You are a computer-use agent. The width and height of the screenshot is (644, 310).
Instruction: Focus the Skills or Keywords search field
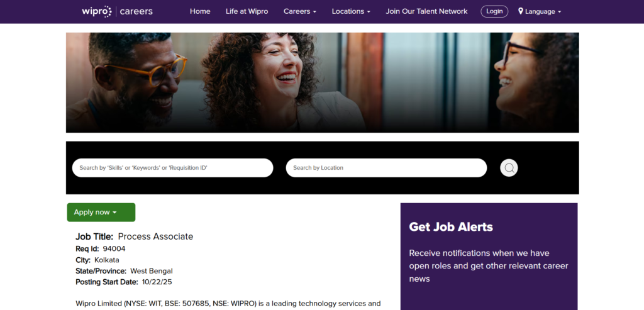(172, 168)
